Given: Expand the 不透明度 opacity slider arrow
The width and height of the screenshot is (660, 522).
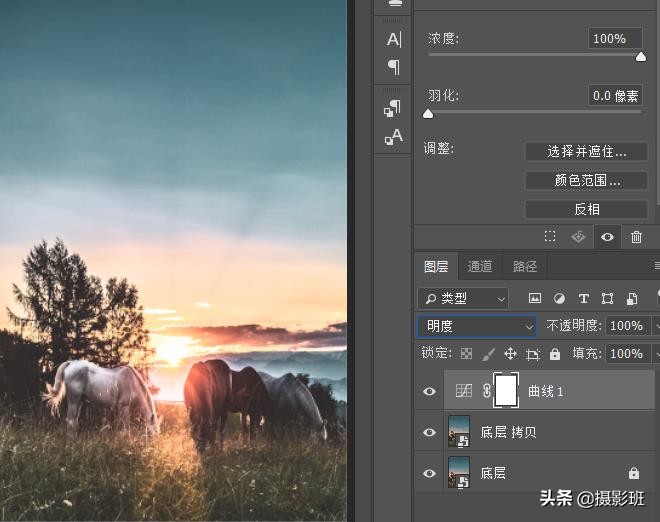Looking at the screenshot, I should (656, 326).
